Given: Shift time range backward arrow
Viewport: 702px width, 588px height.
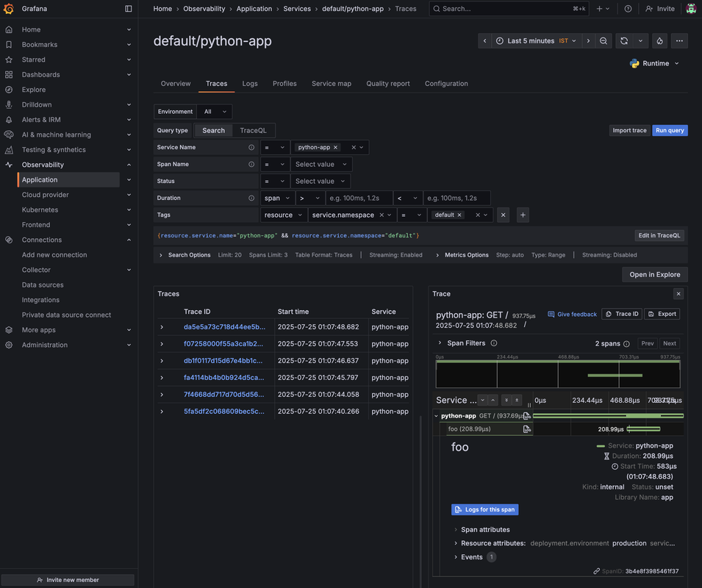Looking at the screenshot, I should click(484, 40).
